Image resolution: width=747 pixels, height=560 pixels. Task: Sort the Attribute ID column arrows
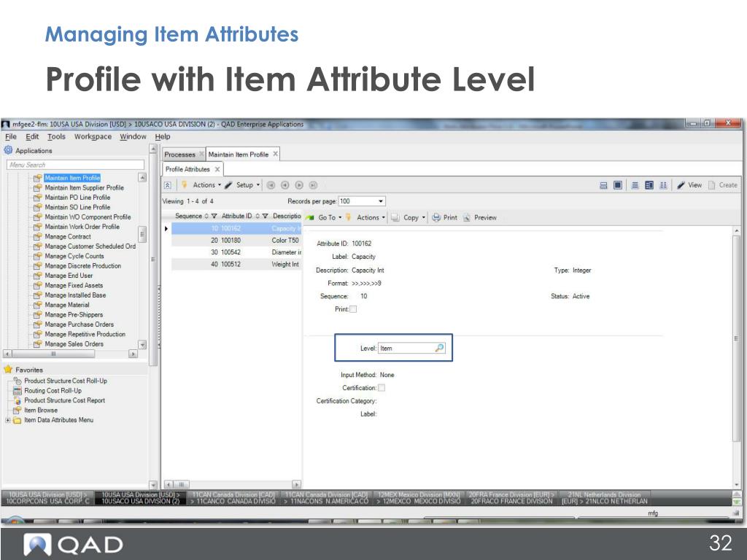click(x=258, y=216)
